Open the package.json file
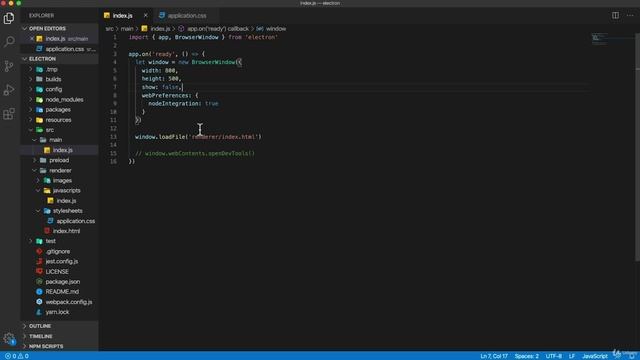This screenshot has width=640, height=360. [x=60, y=282]
